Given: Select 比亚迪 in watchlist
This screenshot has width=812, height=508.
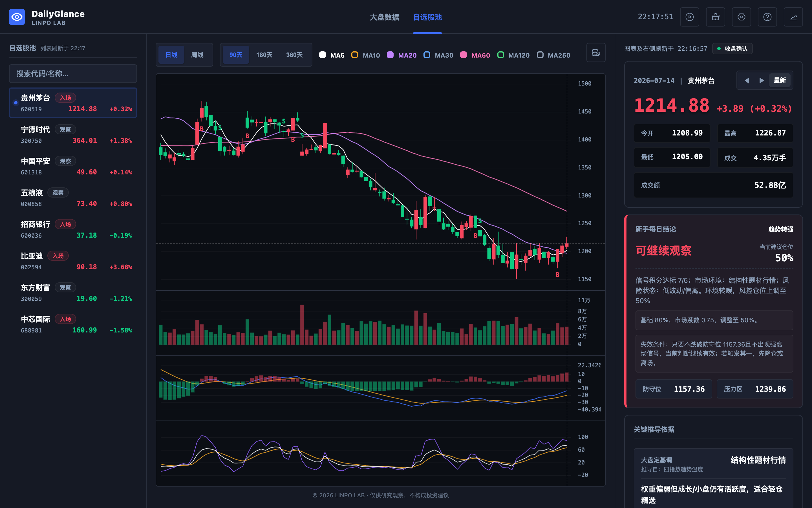Looking at the screenshot, I should pyautogui.click(x=73, y=261).
